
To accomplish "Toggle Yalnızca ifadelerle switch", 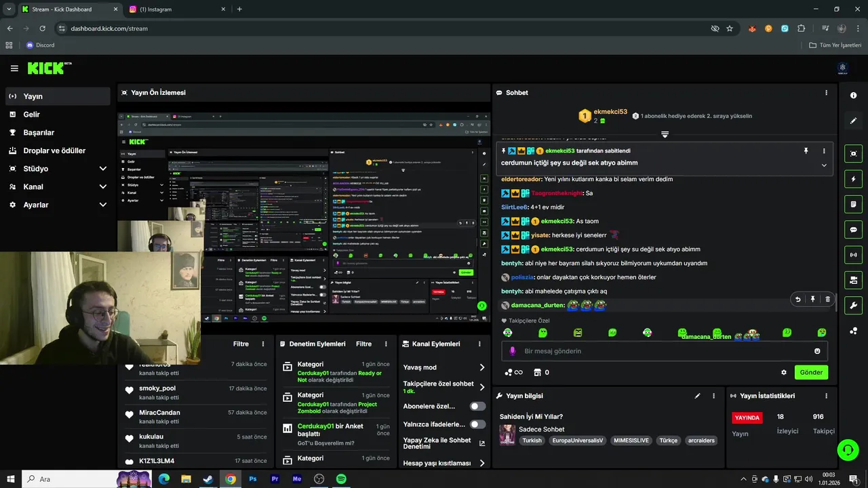I will (x=478, y=424).
